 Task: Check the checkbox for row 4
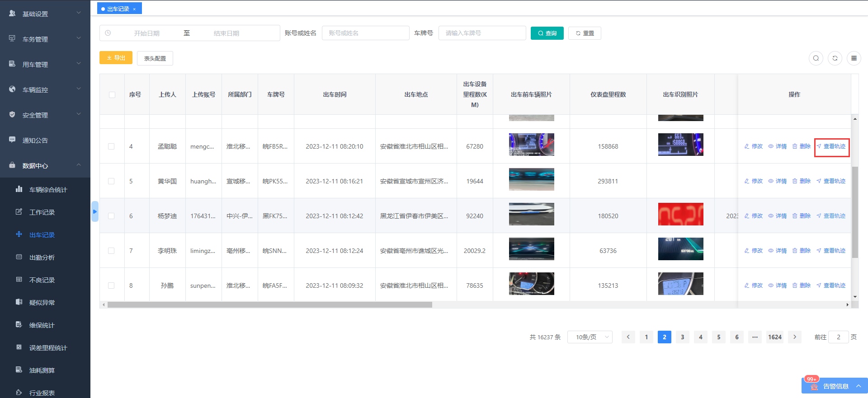pos(111,146)
